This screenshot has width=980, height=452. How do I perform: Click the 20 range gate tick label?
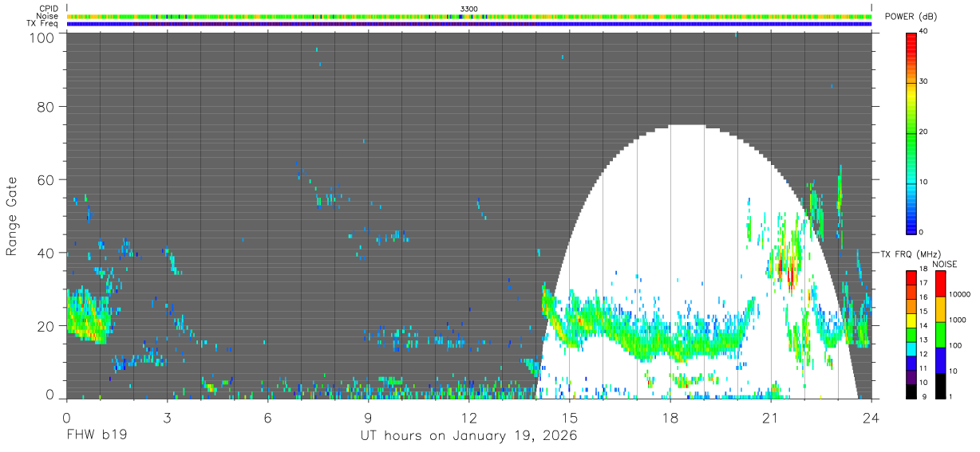(47, 326)
